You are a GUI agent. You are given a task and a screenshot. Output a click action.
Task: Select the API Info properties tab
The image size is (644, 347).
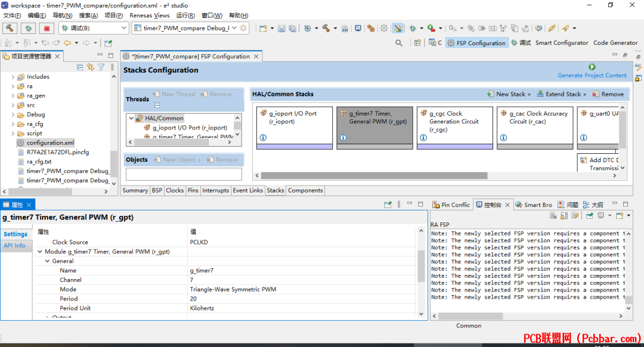pos(15,246)
